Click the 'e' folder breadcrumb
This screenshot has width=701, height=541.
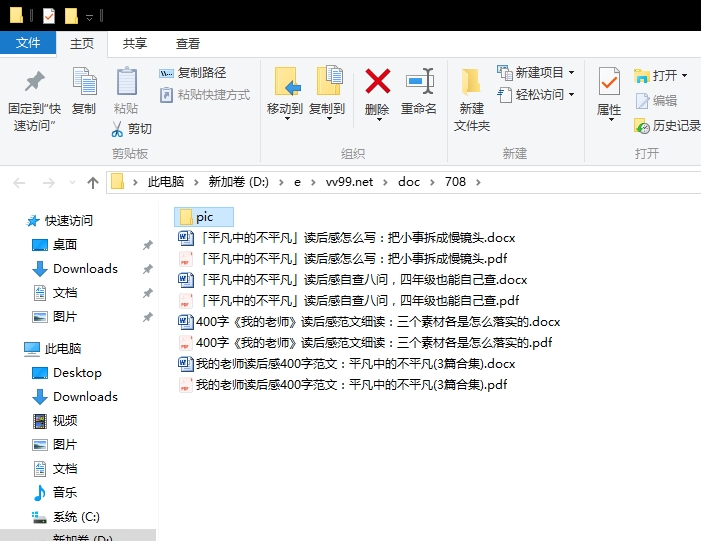click(x=297, y=182)
